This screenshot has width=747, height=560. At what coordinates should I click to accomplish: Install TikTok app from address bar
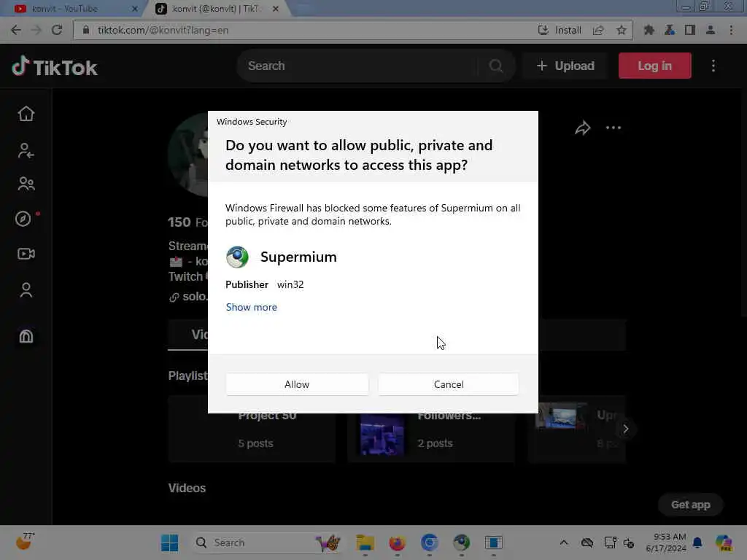click(560, 30)
